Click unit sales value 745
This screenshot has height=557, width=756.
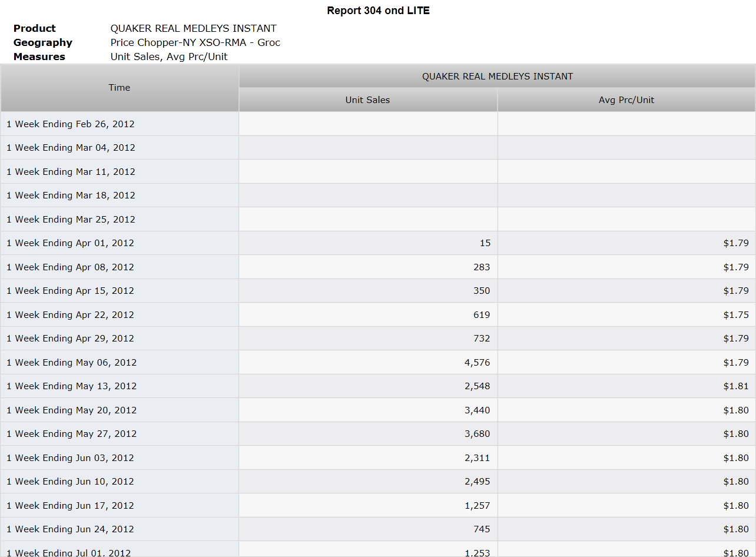[x=482, y=529]
